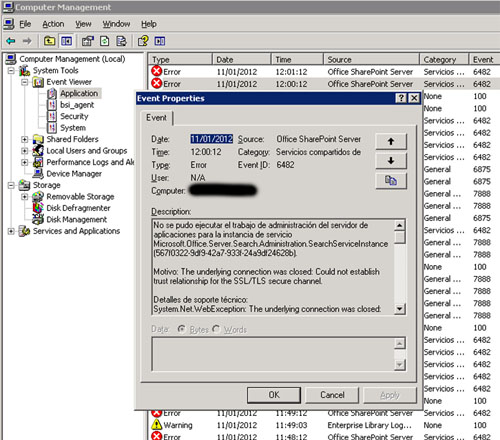Open the Window menu
Screen dimensions: 500x440
pos(116,24)
